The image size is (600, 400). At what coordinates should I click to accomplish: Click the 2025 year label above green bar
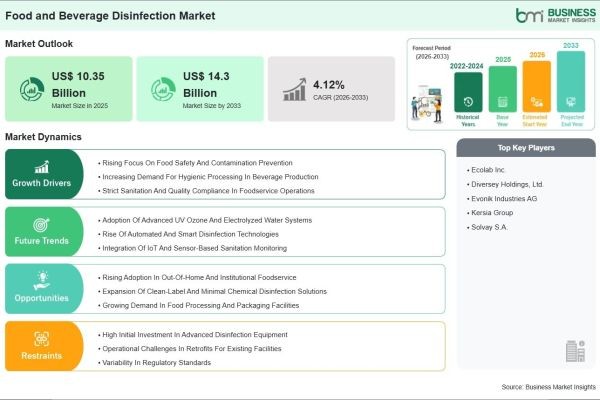pyautogui.click(x=503, y=59)
